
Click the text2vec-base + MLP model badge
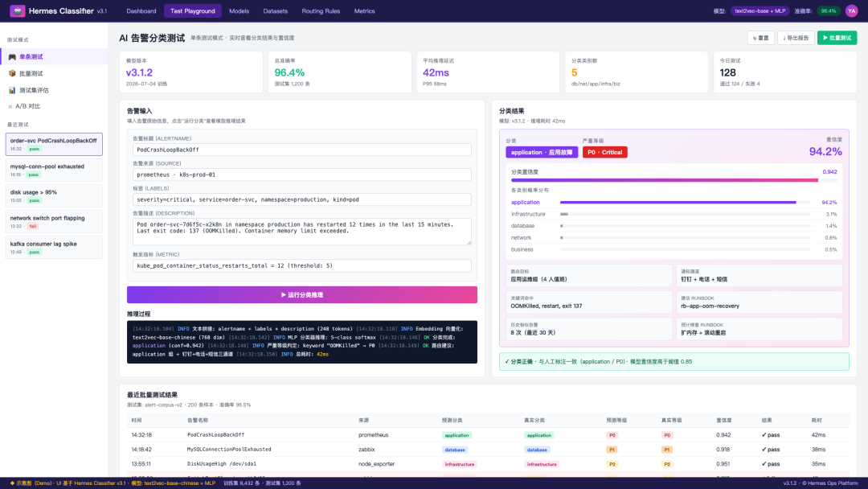coord(759,11)
